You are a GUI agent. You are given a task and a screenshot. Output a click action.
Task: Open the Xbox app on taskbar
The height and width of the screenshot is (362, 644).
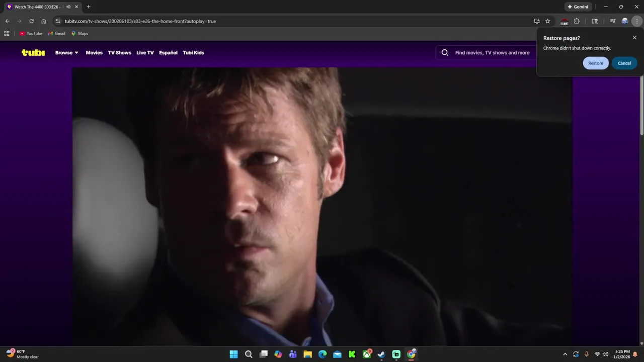(367, 354)
